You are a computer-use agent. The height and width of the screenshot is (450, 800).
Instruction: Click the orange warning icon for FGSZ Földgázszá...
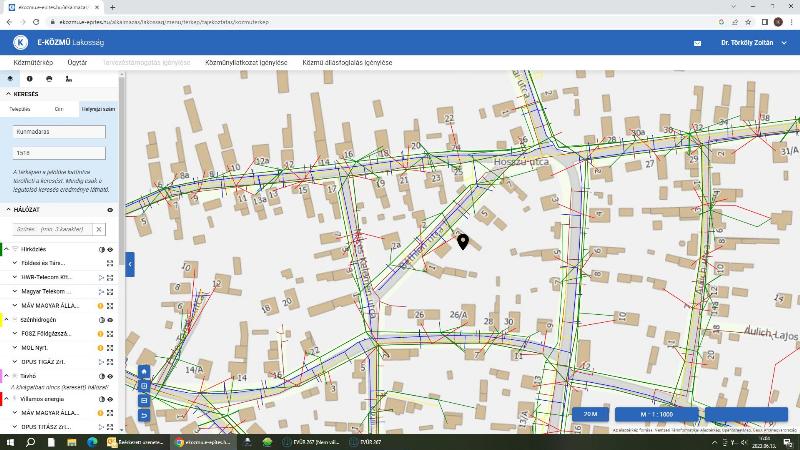pos(101,334)
